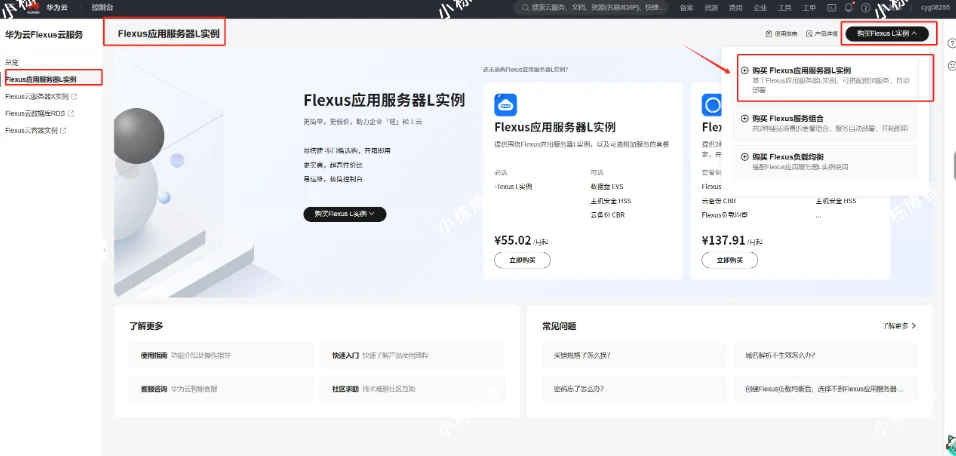This screenshot has width=956, height=456.
Task: Click the smiley feedback icon on right edge
Action: (951, 65)
